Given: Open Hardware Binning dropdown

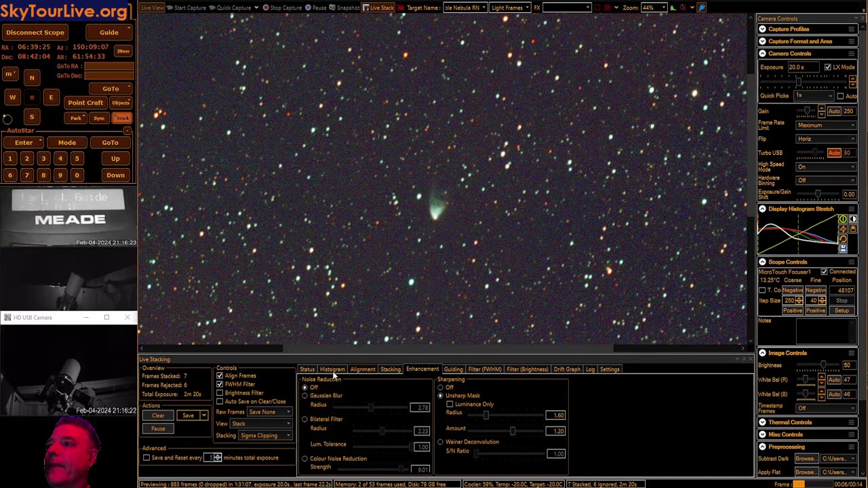Looking at the screenshot, I should pos(826,180).
